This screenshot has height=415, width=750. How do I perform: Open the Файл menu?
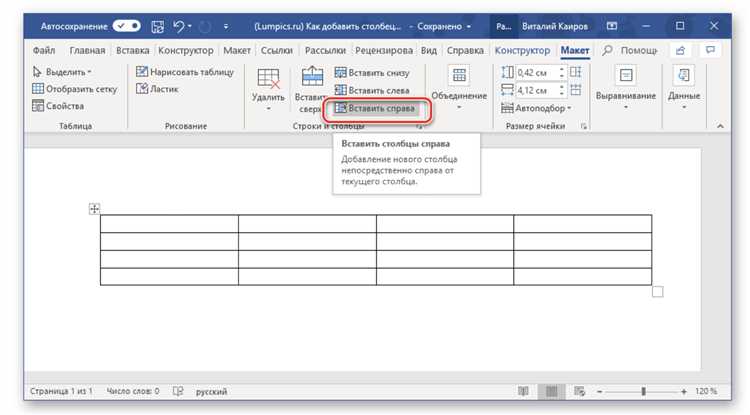pos(44,49)
